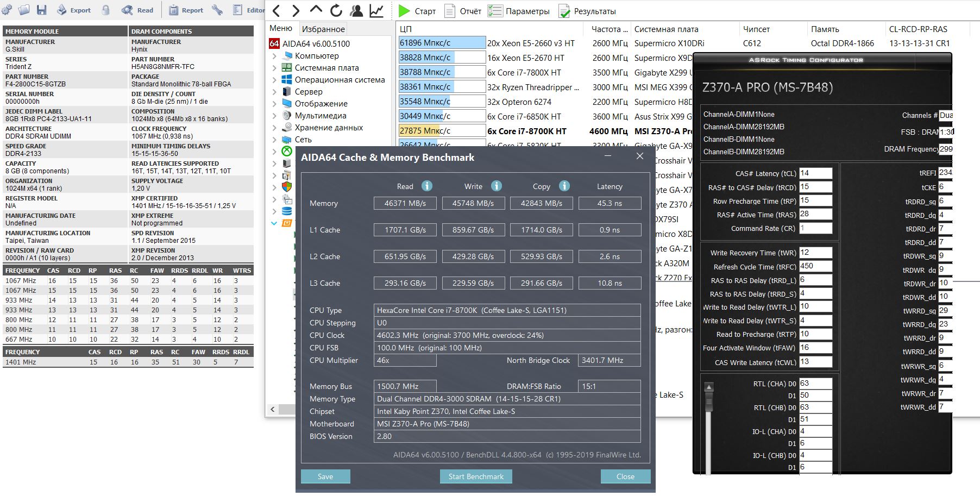The width and height of the screenshot is (980, 496).
Task: Go back with AIDA64 left arrow
Action: coord(277,11)
